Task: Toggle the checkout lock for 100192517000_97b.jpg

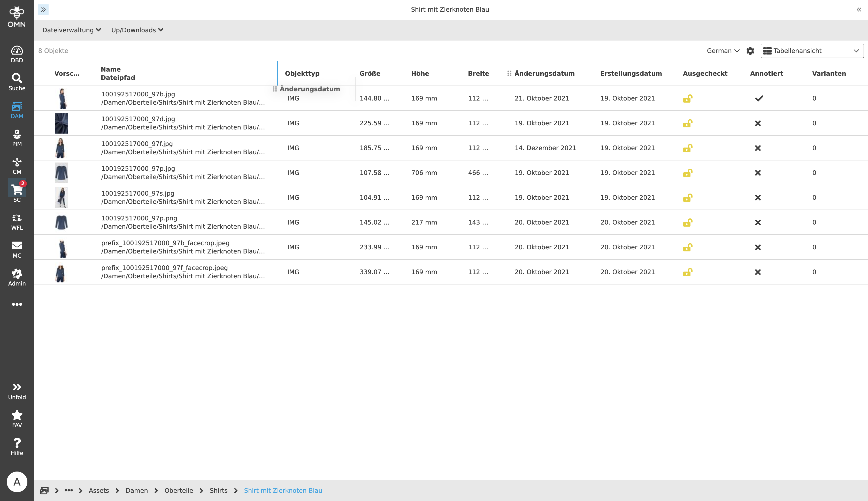Action: tap(687, 99)
